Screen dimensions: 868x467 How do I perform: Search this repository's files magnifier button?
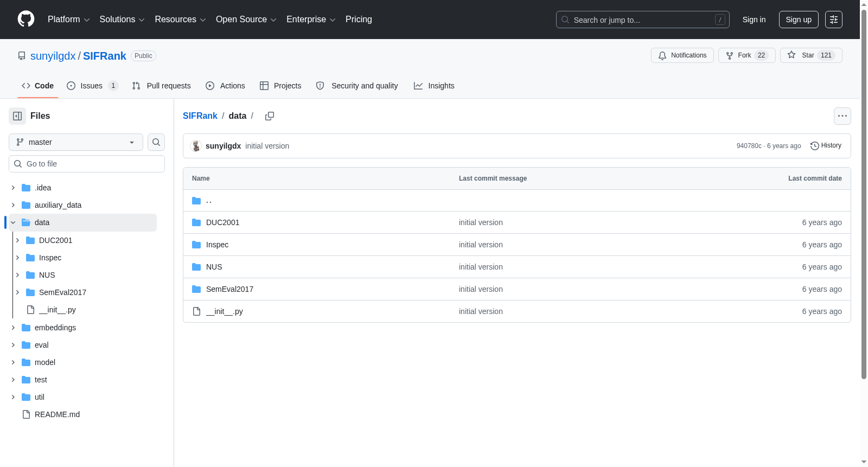click(x=156, y=142)
